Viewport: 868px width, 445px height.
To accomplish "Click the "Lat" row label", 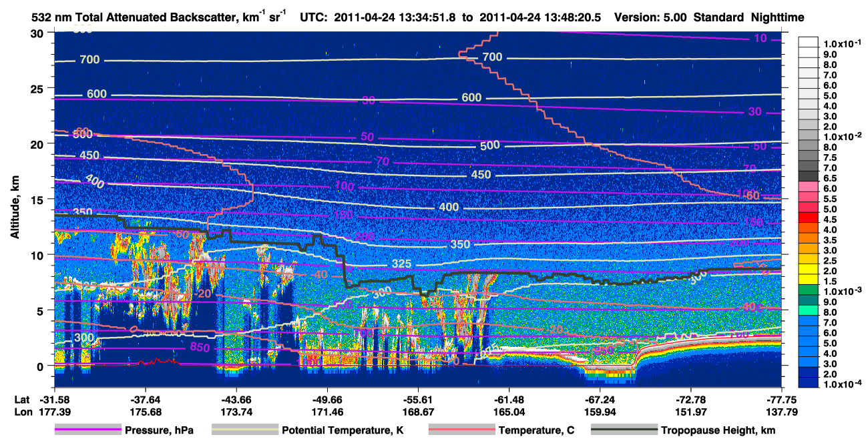I will (x=21, y=400).
